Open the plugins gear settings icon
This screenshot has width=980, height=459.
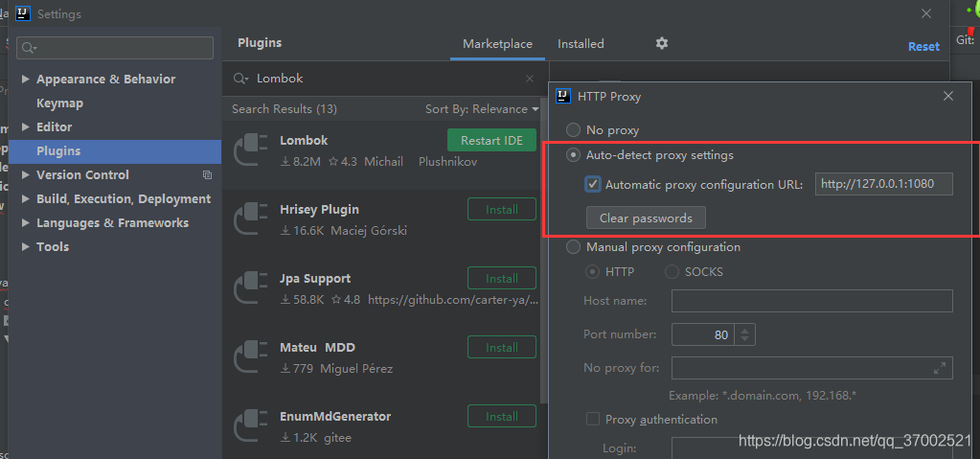tap(662, 43)
